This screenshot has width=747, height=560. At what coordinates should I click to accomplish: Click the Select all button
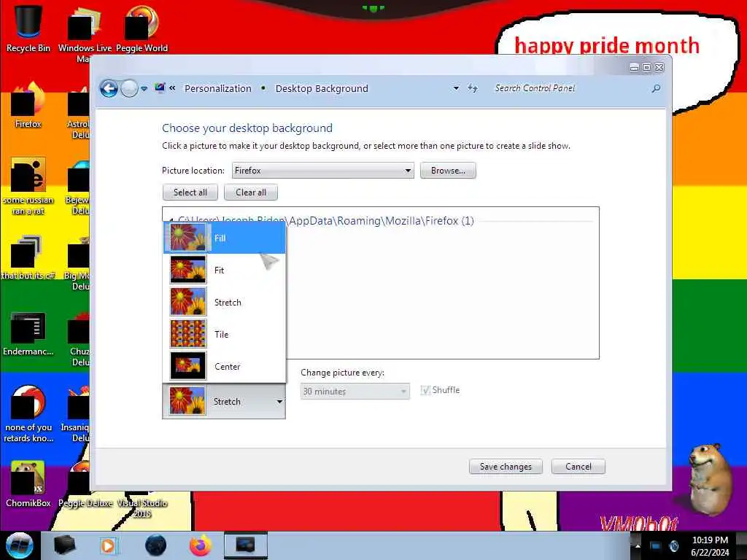[x=190, y=192]
